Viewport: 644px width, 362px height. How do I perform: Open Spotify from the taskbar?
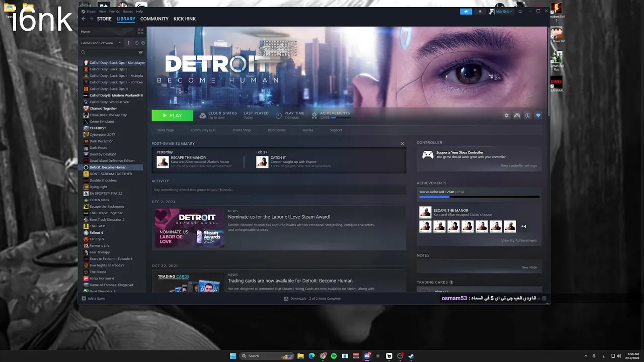pyautogui.click(x=334, y=356)
